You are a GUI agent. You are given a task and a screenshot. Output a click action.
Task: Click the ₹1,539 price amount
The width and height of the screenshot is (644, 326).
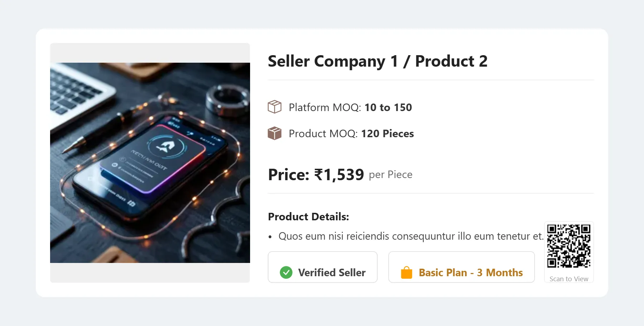tap(339, 175)
